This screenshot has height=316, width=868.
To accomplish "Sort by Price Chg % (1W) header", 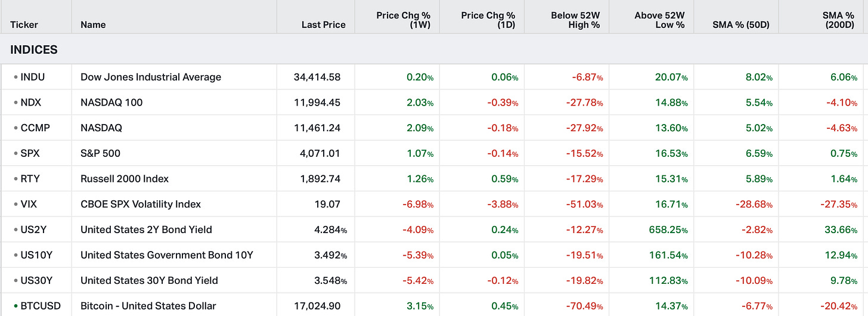I will click(x=404, y=20).
